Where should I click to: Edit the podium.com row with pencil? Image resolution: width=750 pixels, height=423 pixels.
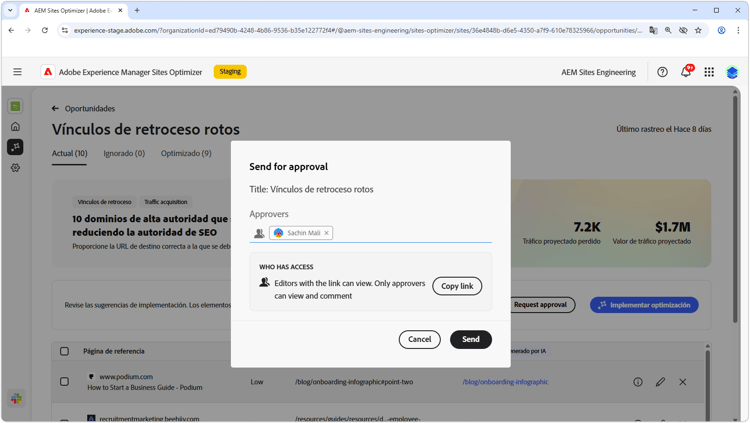[x=660, y=382]
